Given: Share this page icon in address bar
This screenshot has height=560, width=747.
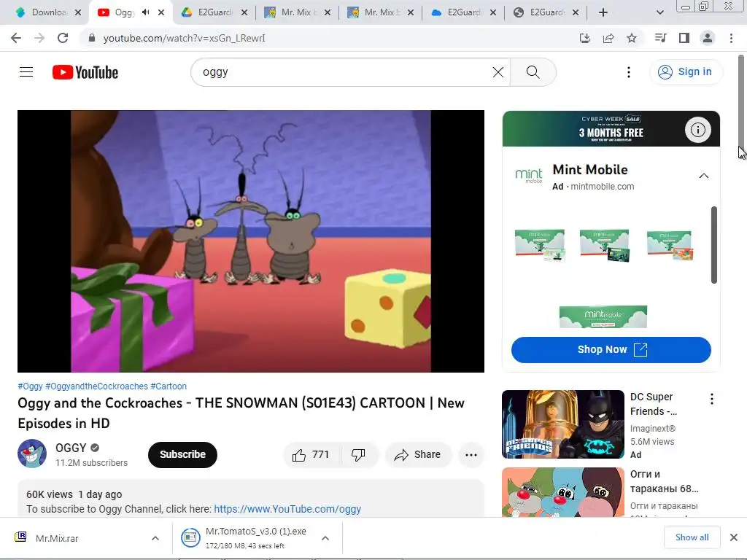Looking at the screenshot, I should [608, 38].
